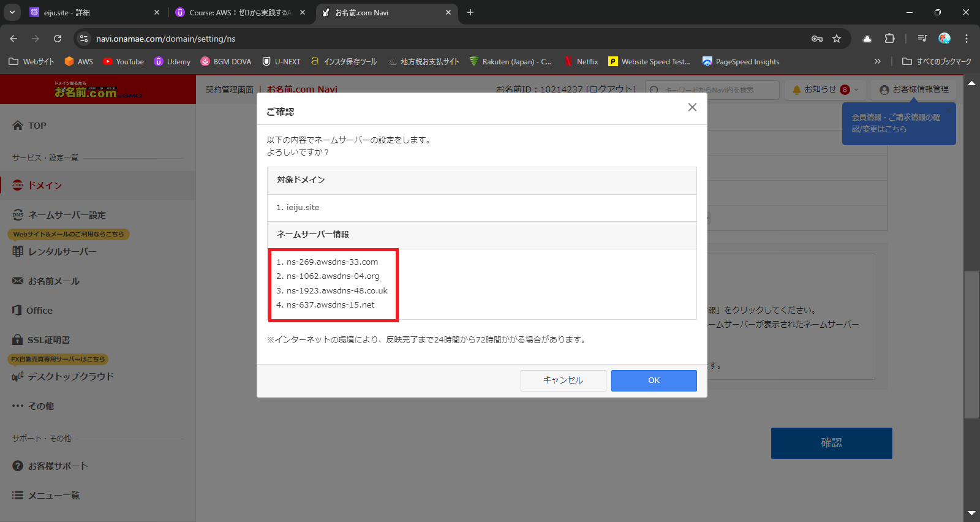Click the address bar URL
Screen dimensions: 980x522
pyautogui.click(x=165, y=39)
